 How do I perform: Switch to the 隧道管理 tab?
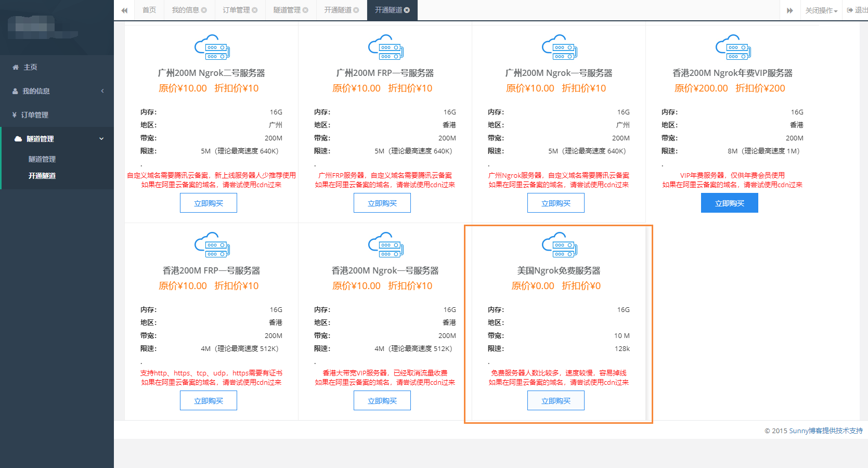291,10
